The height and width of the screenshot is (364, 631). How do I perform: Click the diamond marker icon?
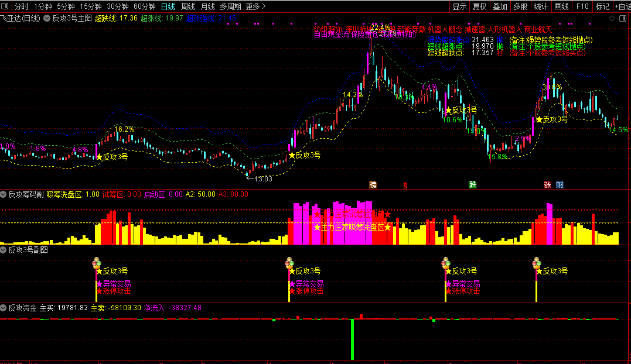point(612,19)
